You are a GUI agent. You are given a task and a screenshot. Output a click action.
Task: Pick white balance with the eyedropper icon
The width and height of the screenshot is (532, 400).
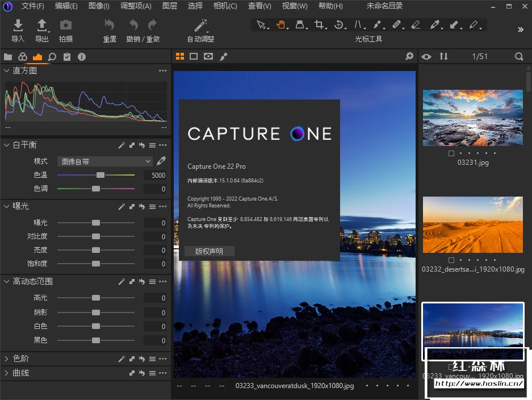pyautogui.click(x=161, y=161)
